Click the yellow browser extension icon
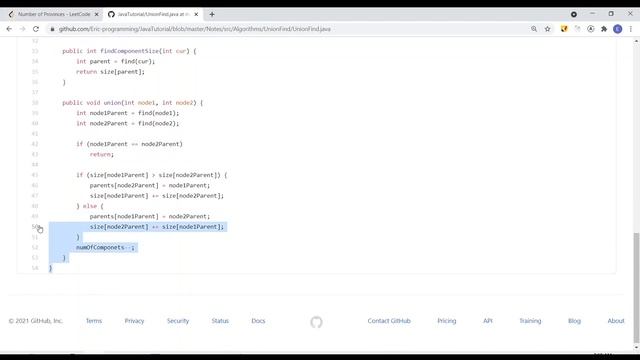Screen dimensions: 640x360 point(564,29)
